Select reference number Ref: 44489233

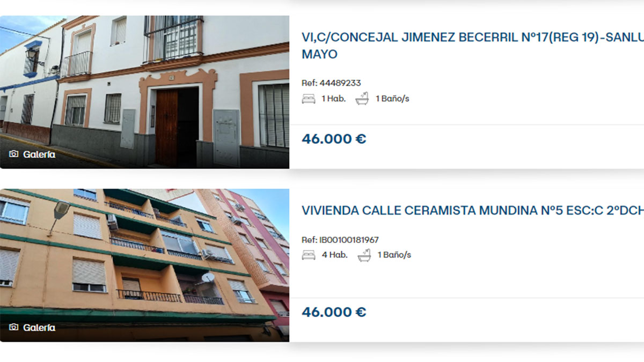point(331,83)
